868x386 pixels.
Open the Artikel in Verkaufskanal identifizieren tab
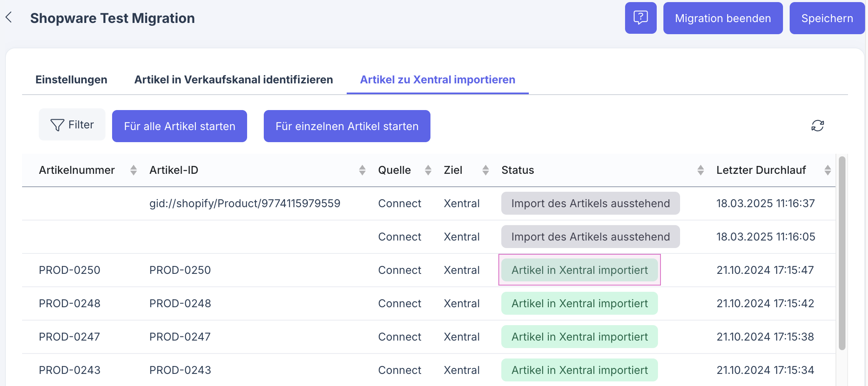[x=233, y=80]
